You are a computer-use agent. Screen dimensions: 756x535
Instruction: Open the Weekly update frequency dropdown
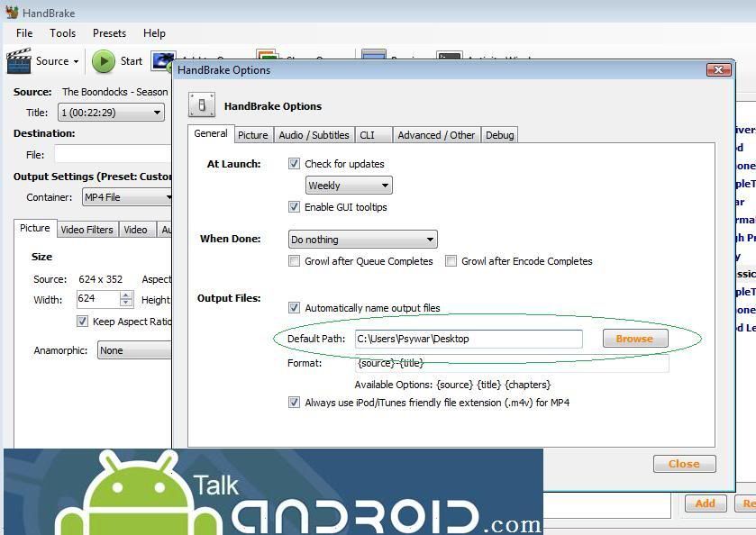pyautogui.click(x=349, y=186)
